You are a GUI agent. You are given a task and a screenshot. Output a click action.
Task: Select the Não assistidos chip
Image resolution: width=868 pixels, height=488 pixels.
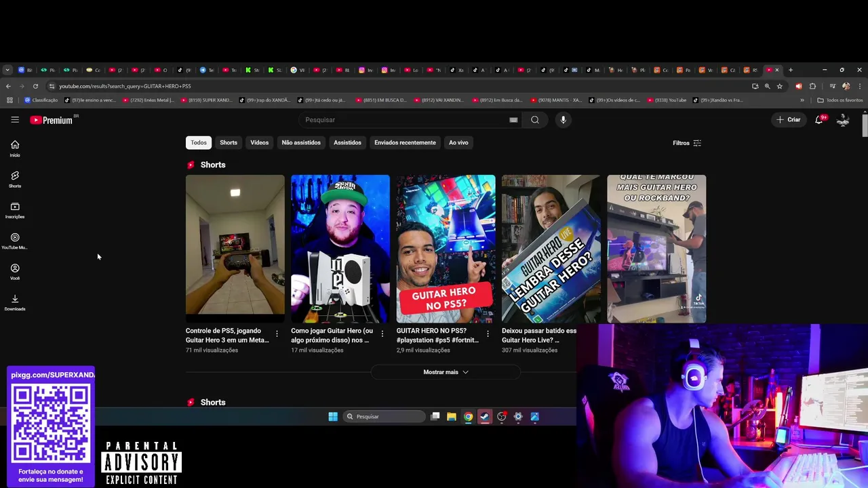coord(301,142)
